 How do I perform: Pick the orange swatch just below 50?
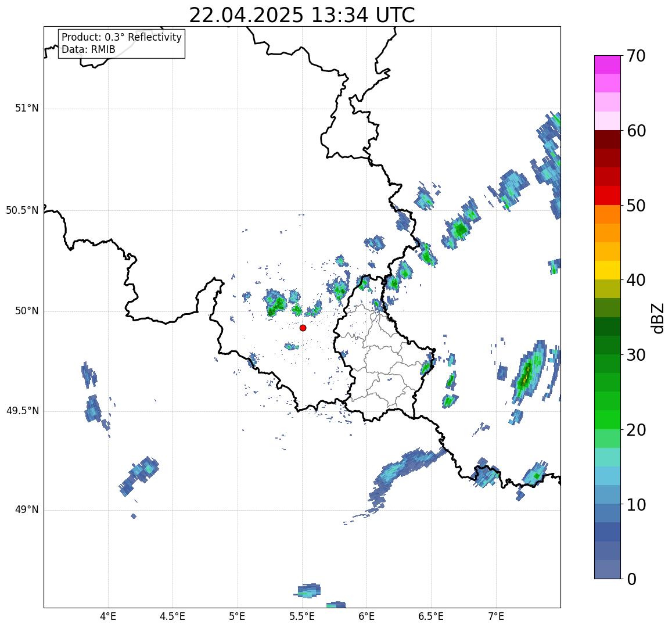tap(608, 214)
